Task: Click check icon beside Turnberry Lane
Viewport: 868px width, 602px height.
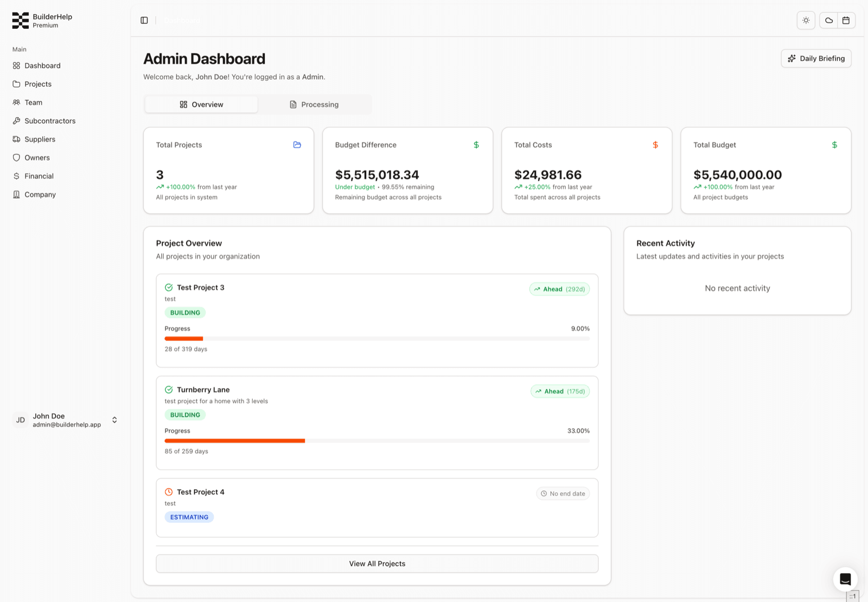Action: click(169, 390)
